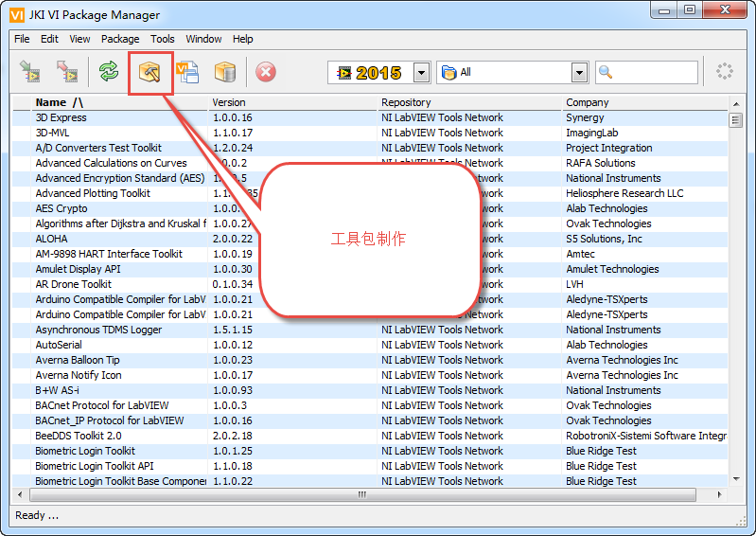Select the B+W AS-i package row
The height and width of the screenshot is (536, 756).
coord(370,390)
